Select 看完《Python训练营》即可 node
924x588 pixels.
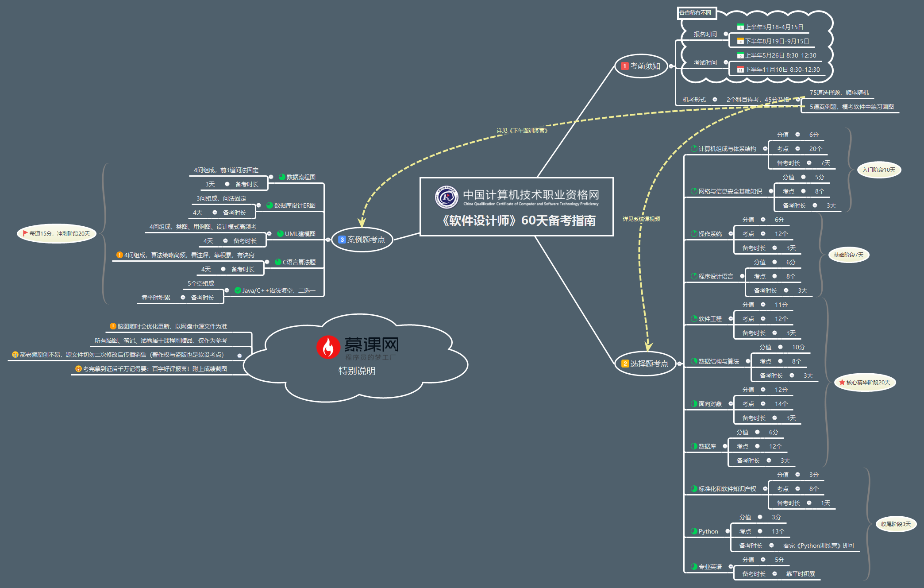pyautogui.click(x=819, y=545)
